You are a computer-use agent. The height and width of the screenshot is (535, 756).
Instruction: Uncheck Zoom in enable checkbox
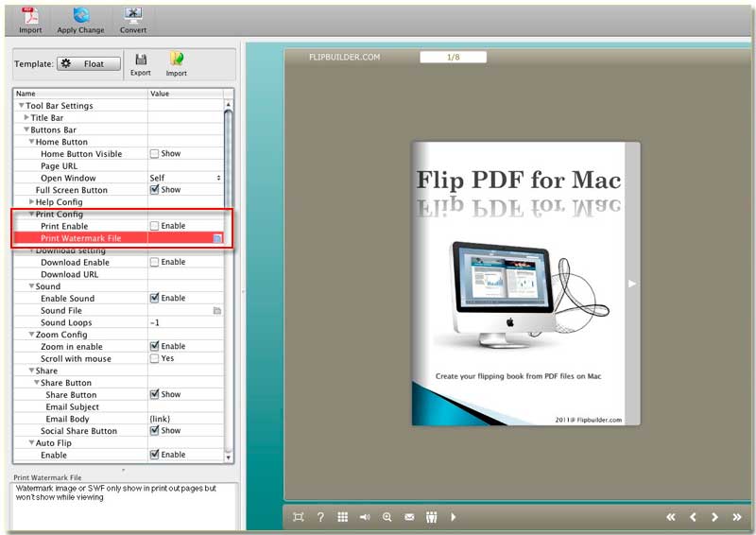pos(154,346)
